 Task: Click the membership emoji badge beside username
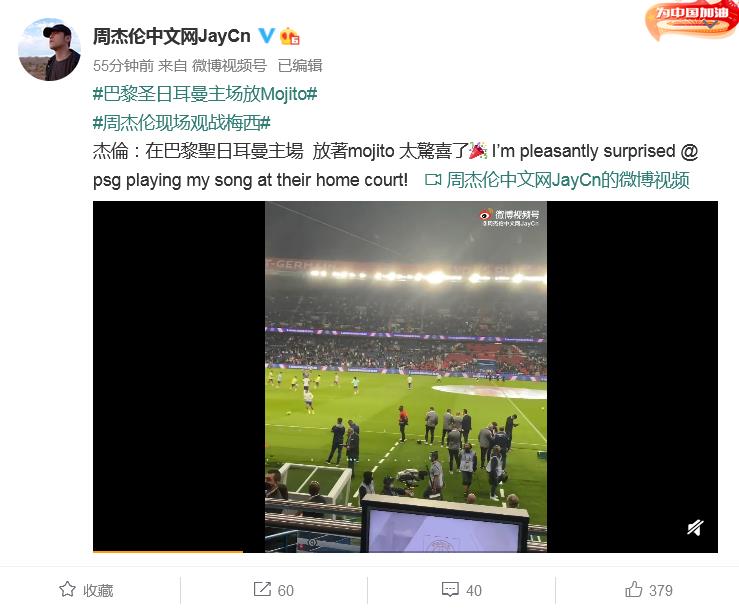(289, 36)
